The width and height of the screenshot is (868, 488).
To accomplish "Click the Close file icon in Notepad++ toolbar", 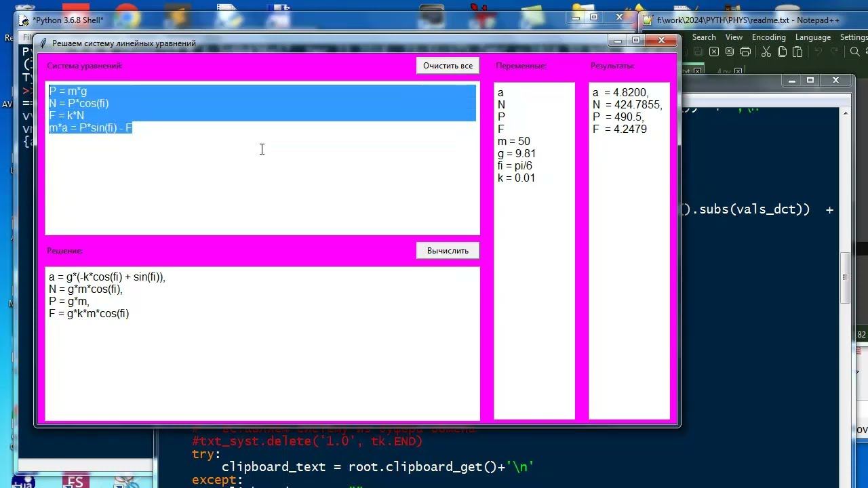I will 714,52.
